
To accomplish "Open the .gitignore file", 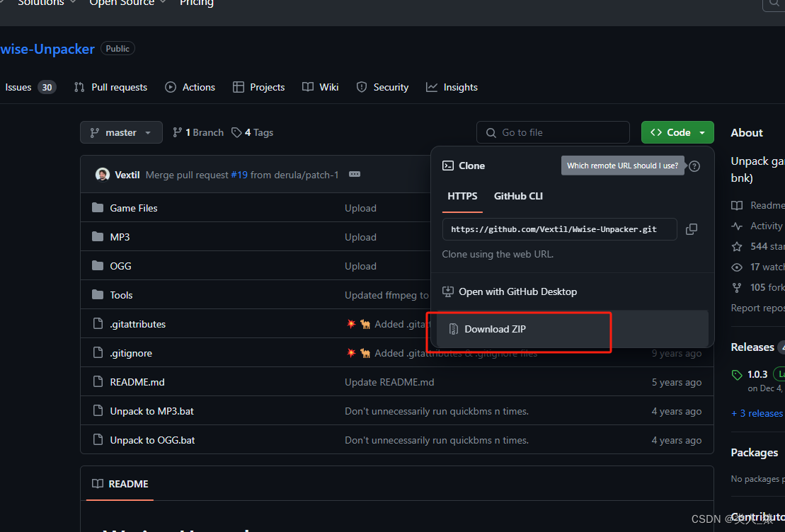I will click(131, 353).
